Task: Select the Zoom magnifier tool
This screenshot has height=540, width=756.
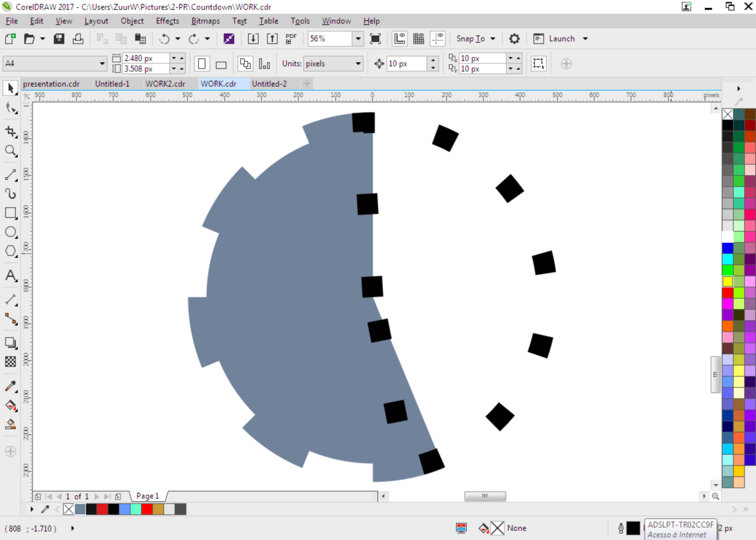Action: (10, 151)
